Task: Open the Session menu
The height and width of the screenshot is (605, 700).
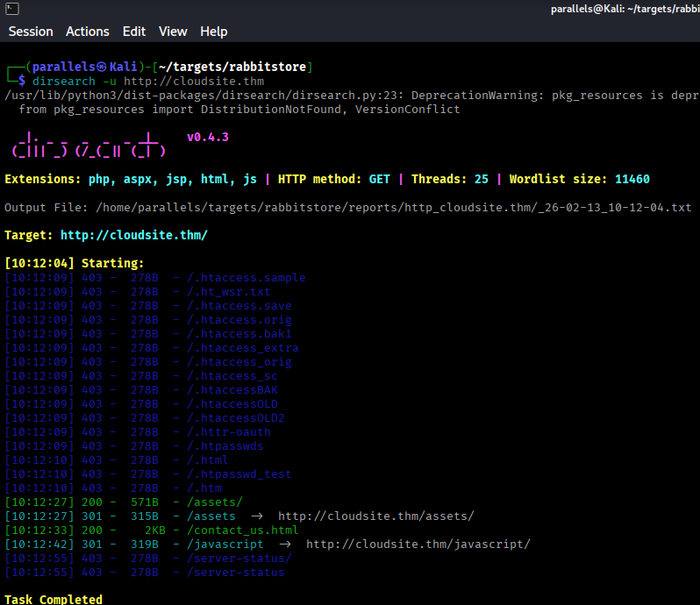Action: [31, 32]
